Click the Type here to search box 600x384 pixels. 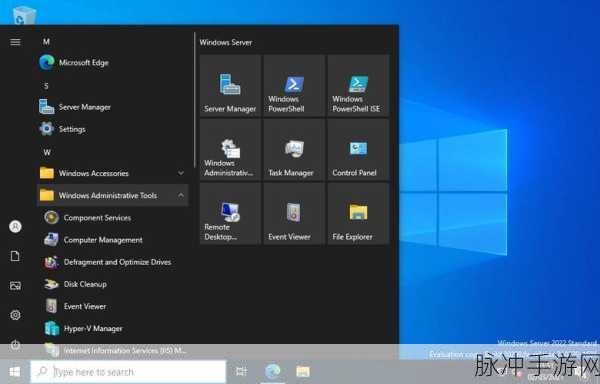coord(128,372)
